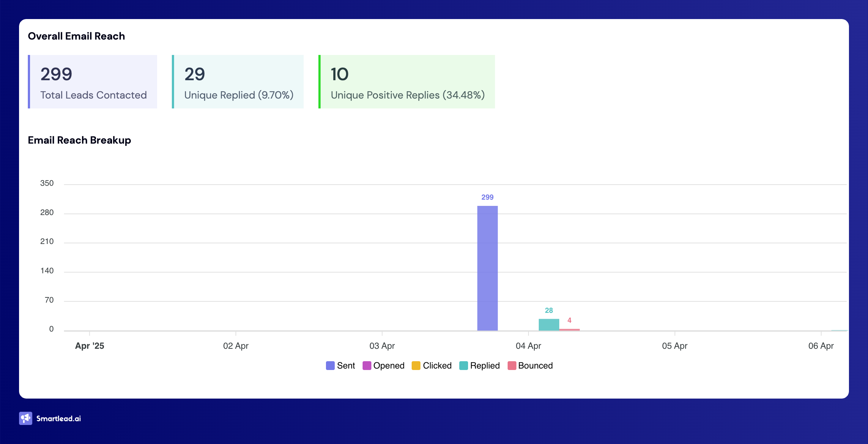Select the Unique Positive Replies card
This screenshot has height=444, width=868.
[407, 82]
